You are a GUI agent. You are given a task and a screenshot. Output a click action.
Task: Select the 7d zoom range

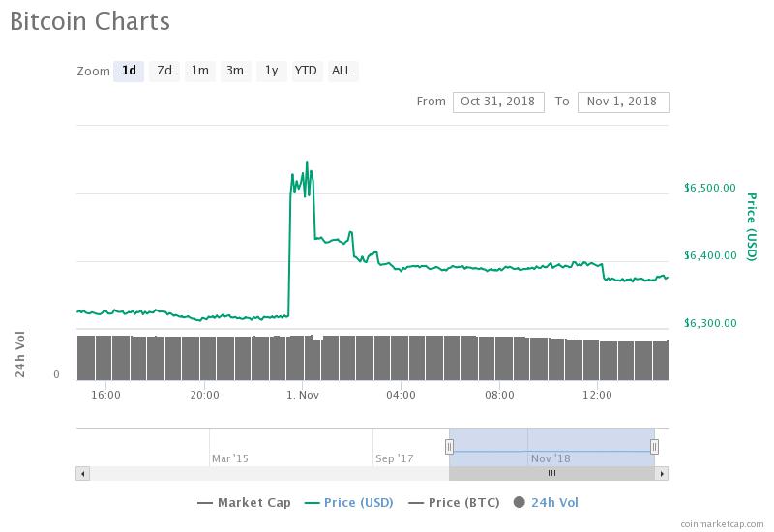(164, 71)
